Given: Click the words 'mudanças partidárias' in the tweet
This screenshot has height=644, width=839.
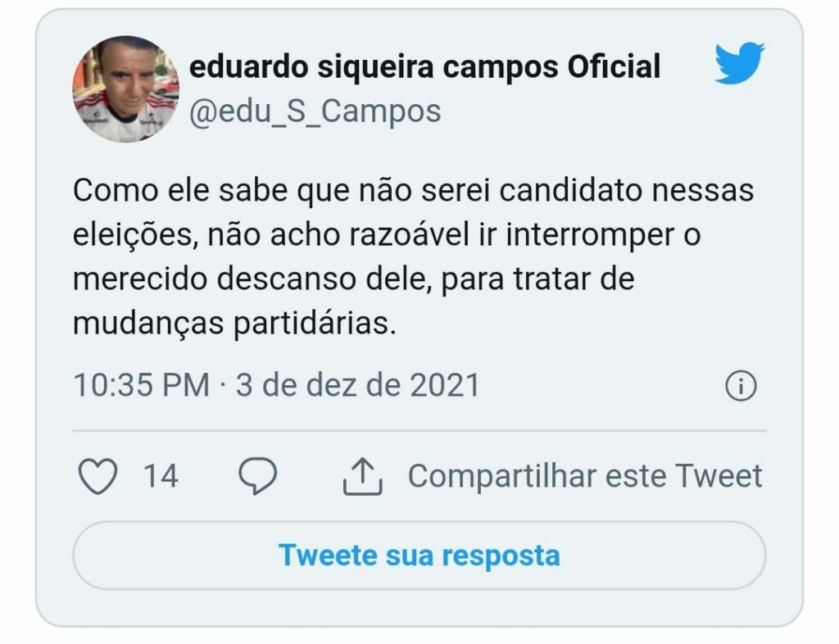Looking at the screenshot, I should tap(234, 324).
